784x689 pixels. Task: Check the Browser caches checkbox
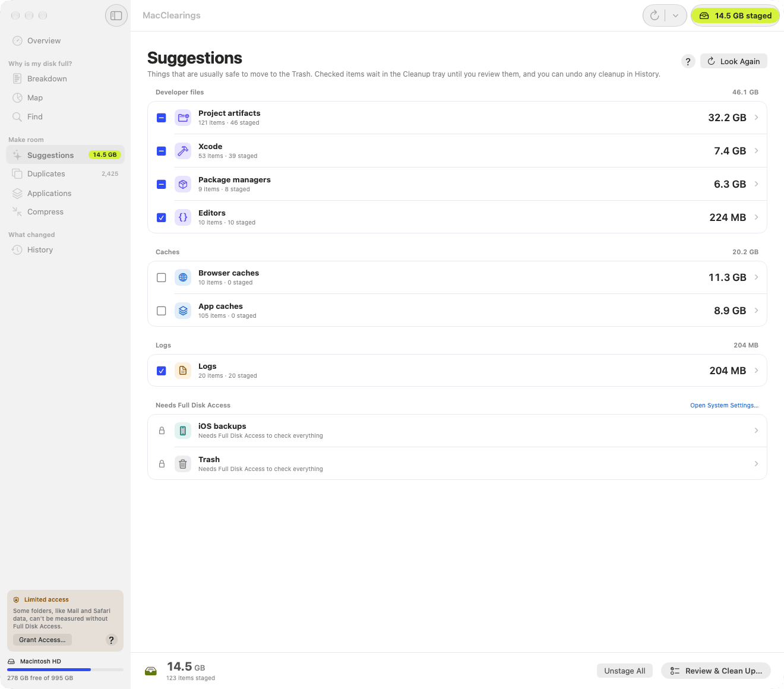click(x=162, y=277)
